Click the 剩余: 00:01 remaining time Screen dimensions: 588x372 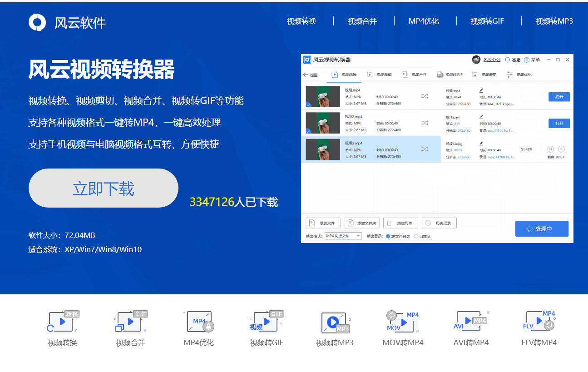(x=556, y=157)
